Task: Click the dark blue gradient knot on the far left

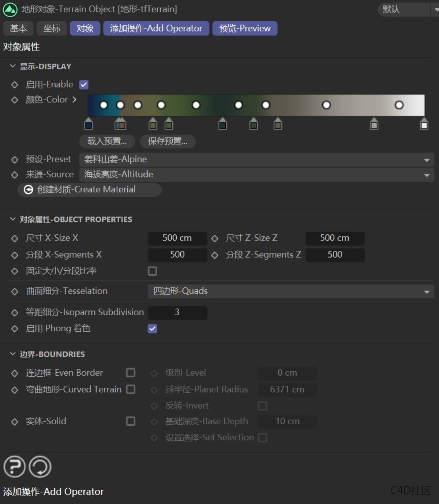Action: click(88, 124)
